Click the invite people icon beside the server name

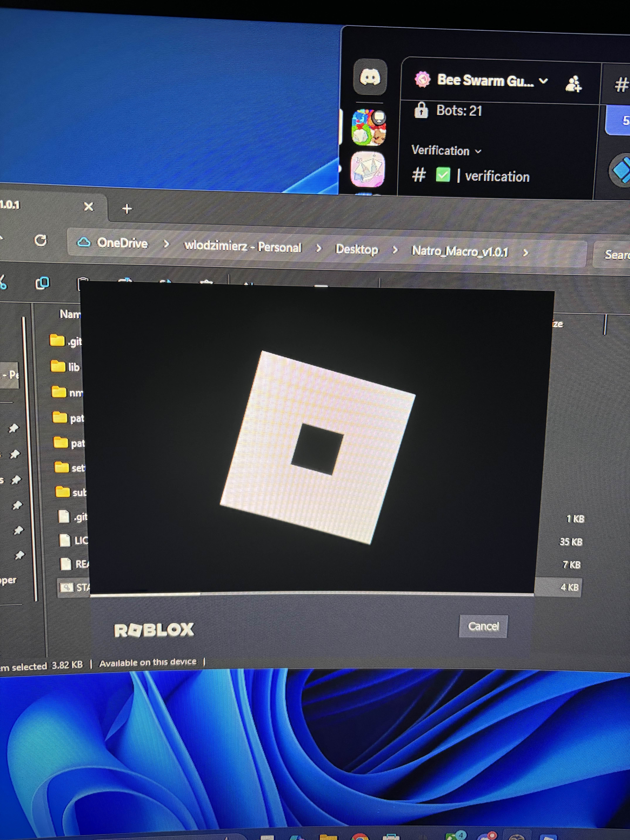[x=573, y=84]
